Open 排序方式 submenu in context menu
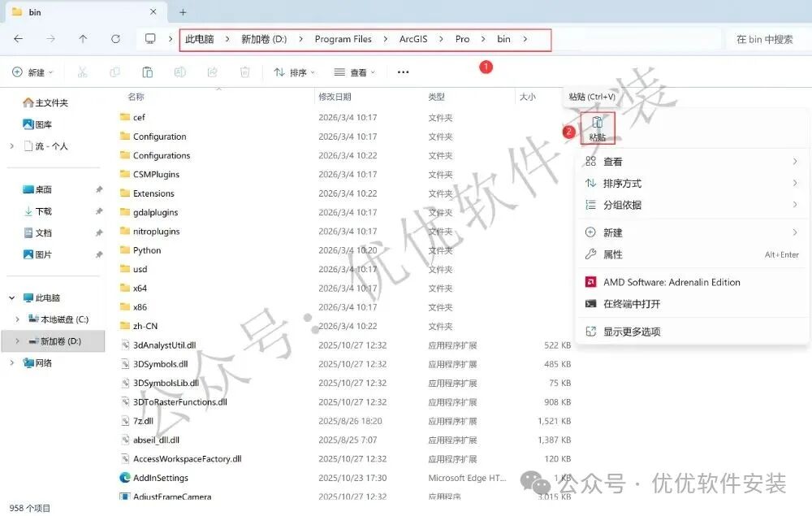The image size is (812, 516). click(692, 184)
